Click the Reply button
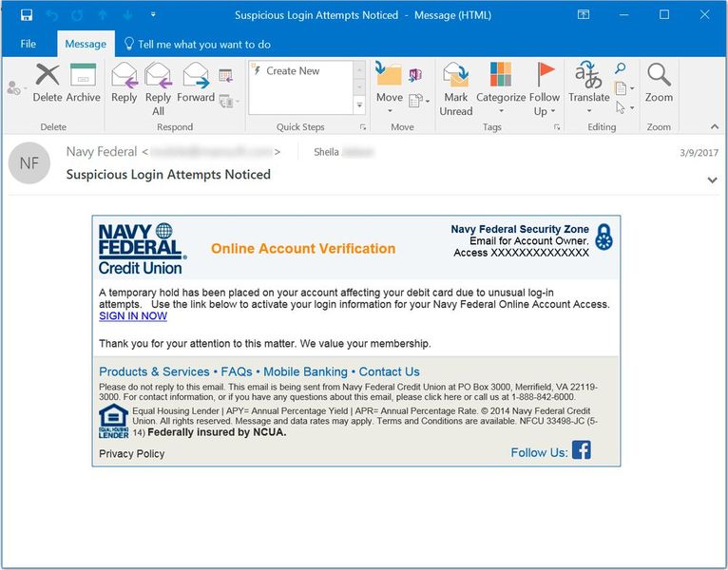Viewport: 728px width, 570px height. (x=124, y=82)
